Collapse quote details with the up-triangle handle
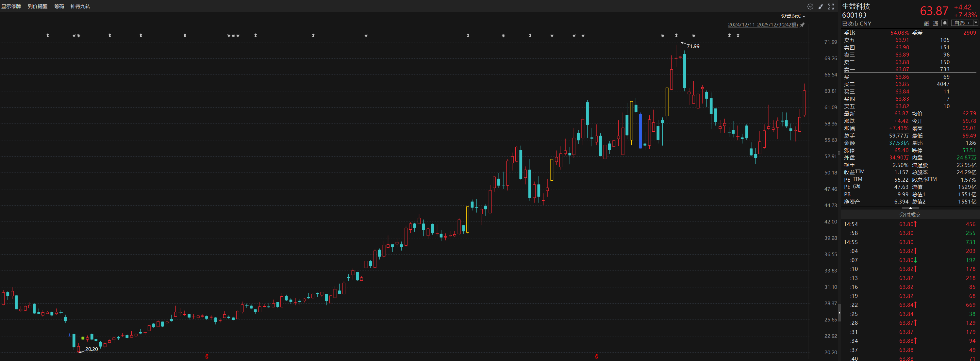 pos(910,208)
